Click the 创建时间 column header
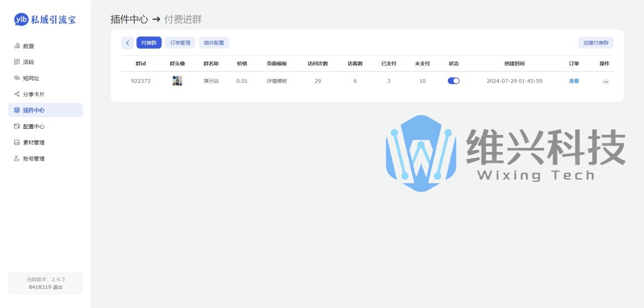This screenshot has width=644, height=308. tap(514, 64)
